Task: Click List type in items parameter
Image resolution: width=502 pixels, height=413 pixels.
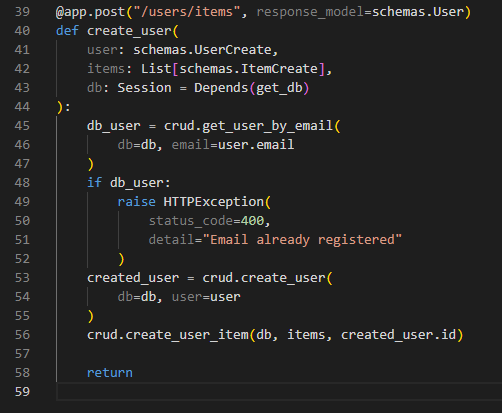Action: pyautogui.click(x=156, y=69)
